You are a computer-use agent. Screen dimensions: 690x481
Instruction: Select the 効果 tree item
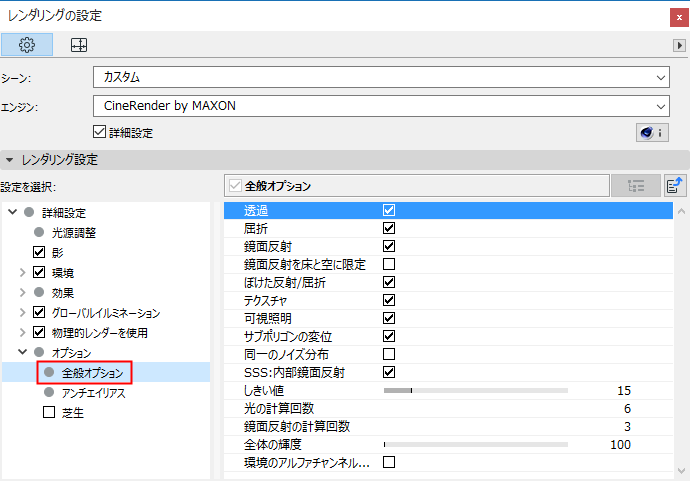62,293
